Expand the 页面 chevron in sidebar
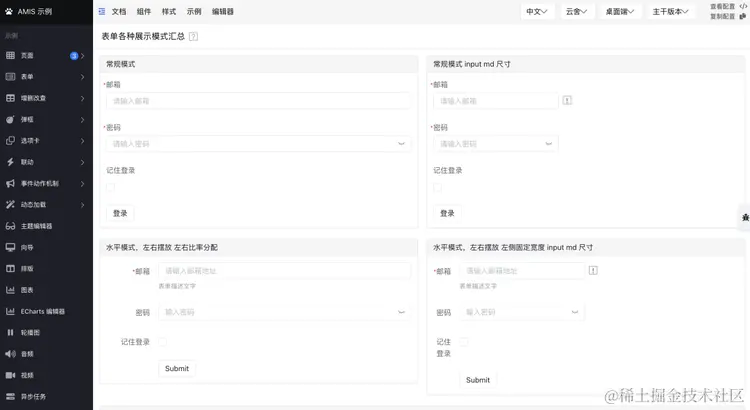This screenshot has width=750, height=410. pyautogui.click(x=82, y=56)
